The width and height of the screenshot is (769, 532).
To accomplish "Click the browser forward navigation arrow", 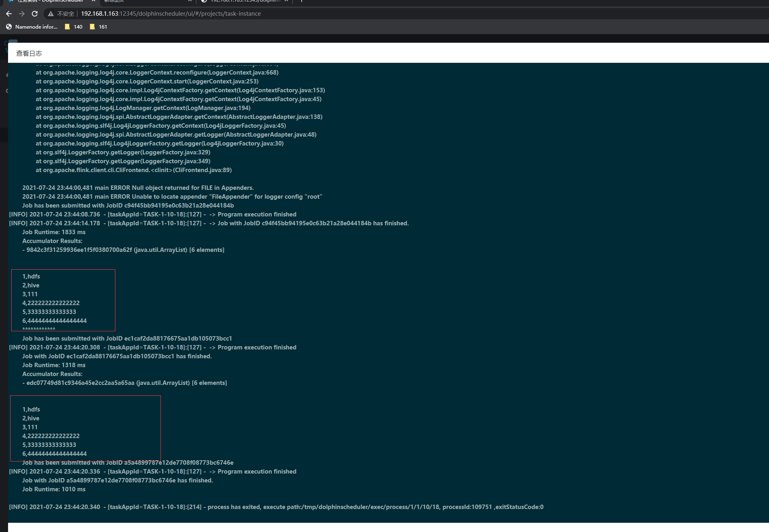I will [21, 13].
